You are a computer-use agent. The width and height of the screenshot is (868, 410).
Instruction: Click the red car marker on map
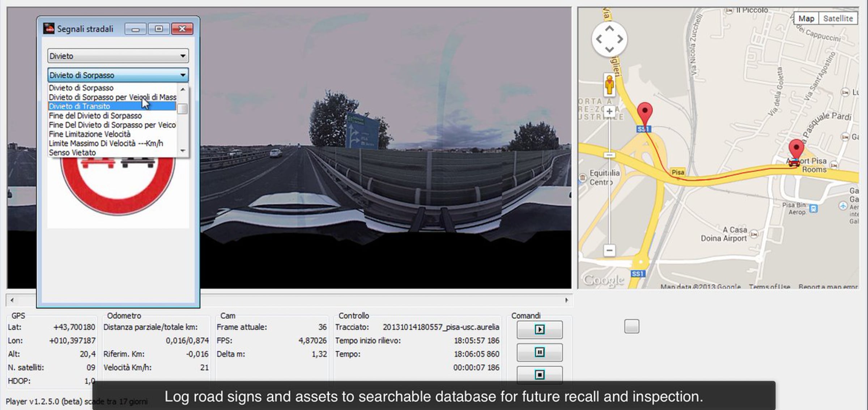(794, 162)
